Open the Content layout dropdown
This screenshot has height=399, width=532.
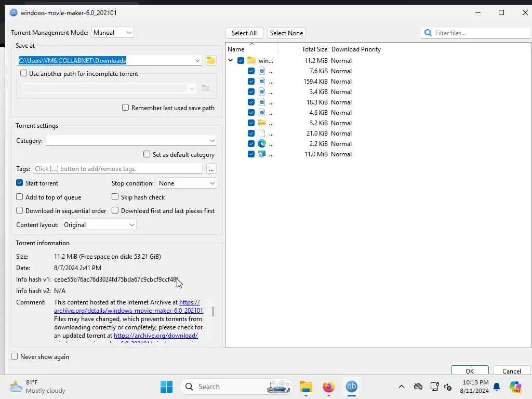[x=99, y=224]
